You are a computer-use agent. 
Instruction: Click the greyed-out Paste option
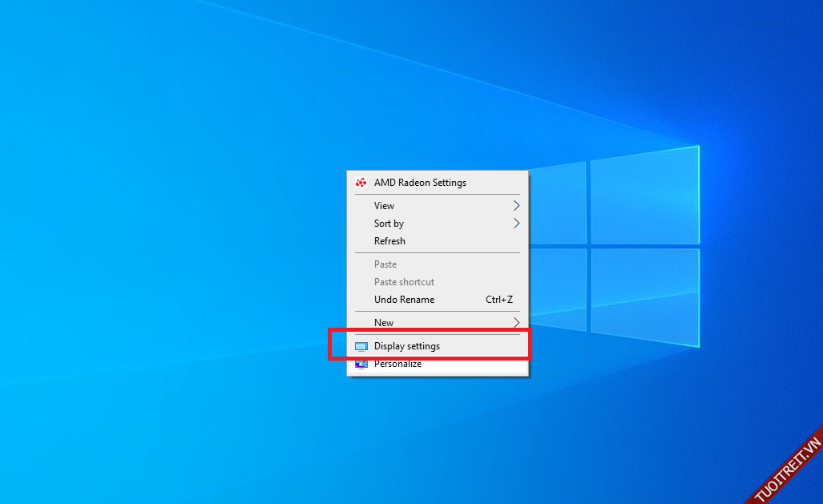click(x=385, y=264)
